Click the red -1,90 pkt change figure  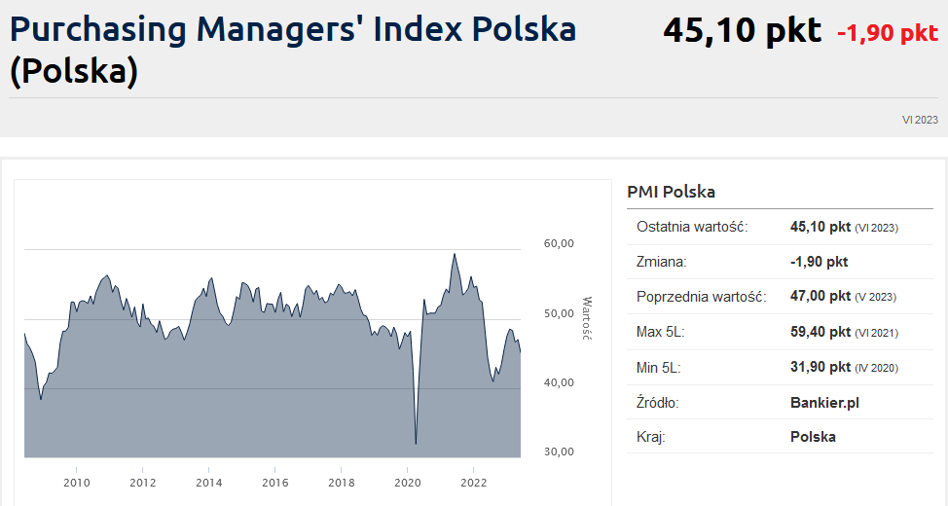tap(887, 33)
